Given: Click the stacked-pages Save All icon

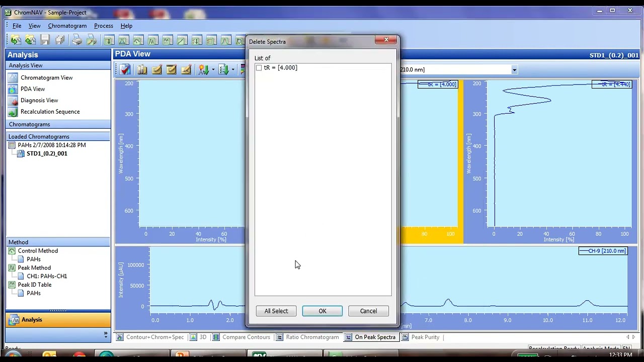Looking at the screenshot, I should 60,40.
